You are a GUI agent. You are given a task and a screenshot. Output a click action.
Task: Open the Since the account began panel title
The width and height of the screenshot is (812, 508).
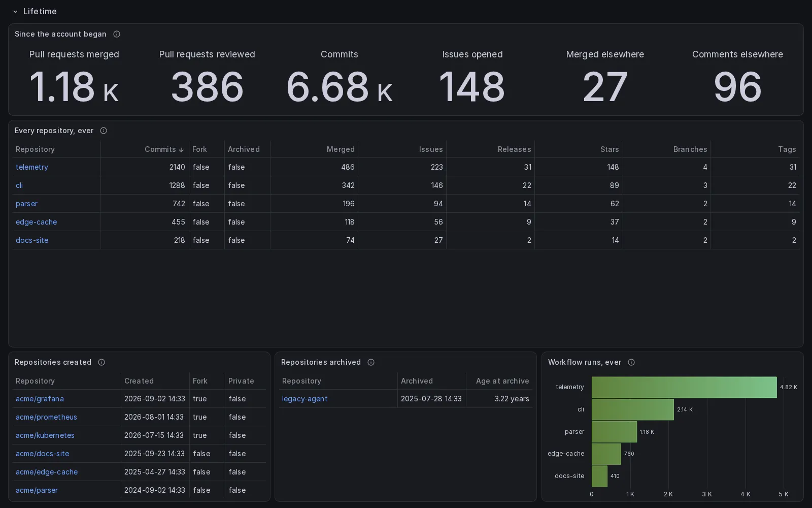[60, 34]
